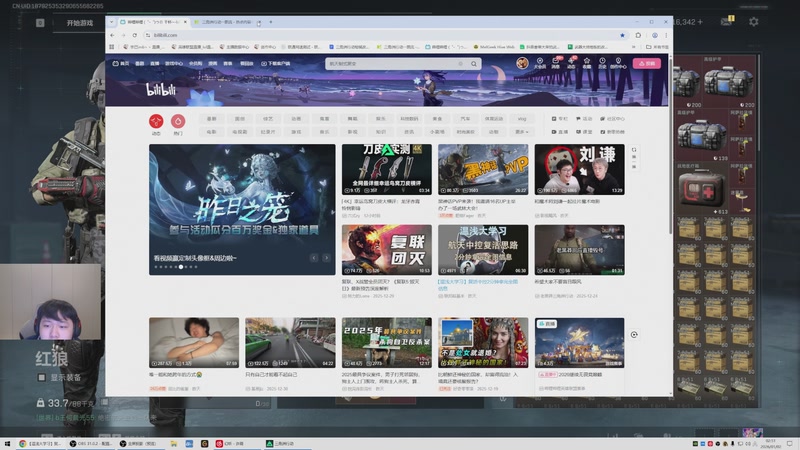Open the Windows Start button
800x450 pixels.
pos(7,444)
